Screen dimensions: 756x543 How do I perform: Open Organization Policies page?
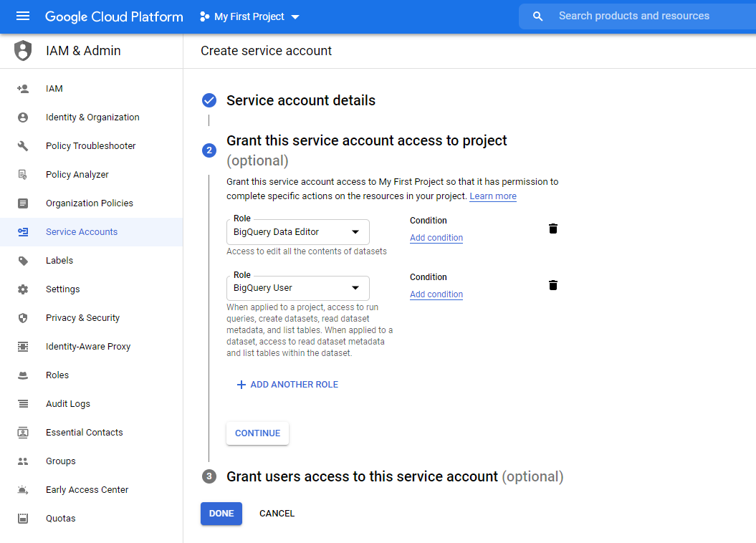click(x=91, y=203)
